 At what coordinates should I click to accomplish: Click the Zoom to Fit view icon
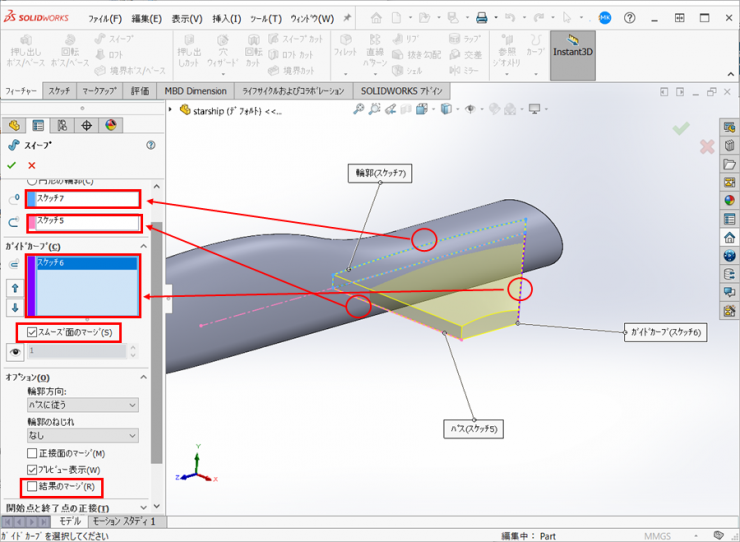[358, 109]
